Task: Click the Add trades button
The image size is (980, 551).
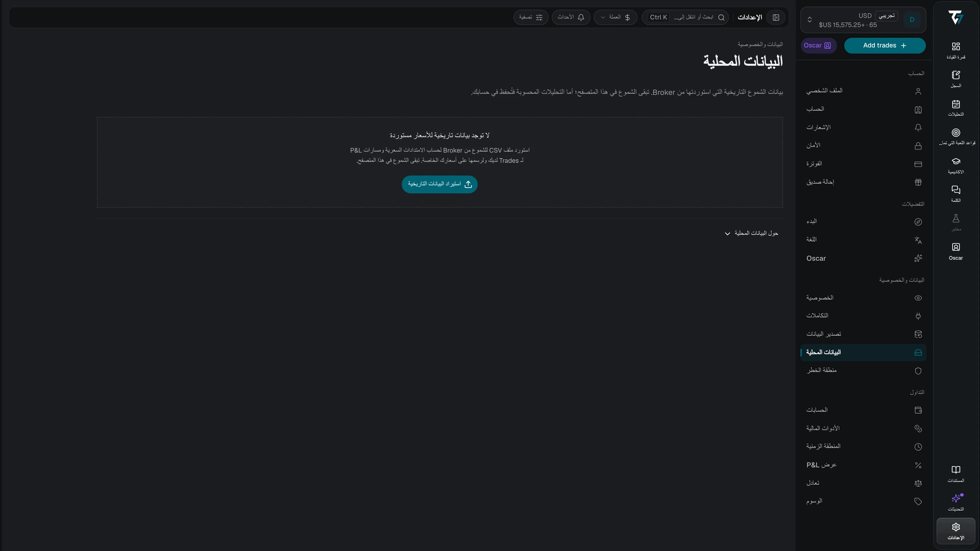Action: (x=885, y=45)
